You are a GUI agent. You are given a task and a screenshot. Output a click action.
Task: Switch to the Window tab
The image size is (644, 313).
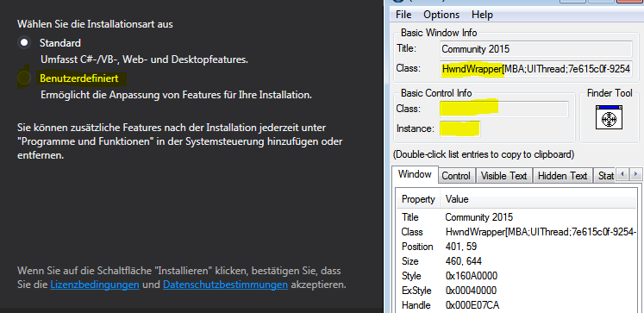(x=415, y=174)
